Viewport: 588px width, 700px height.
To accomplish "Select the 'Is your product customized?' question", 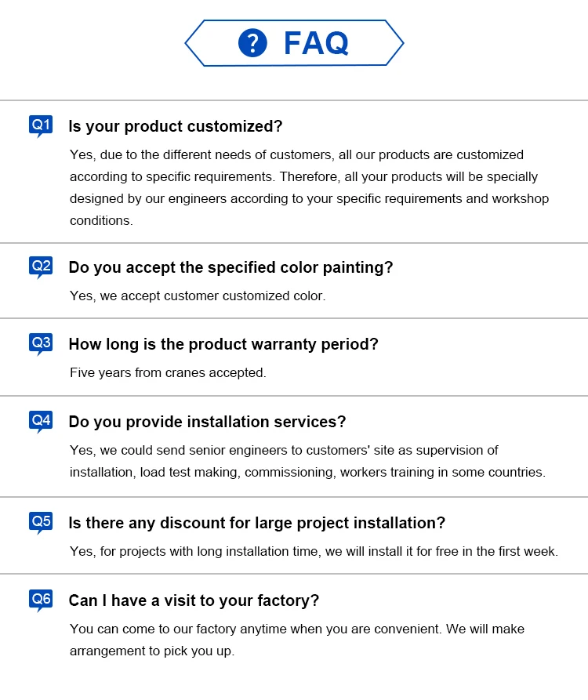I will [176, 126].
